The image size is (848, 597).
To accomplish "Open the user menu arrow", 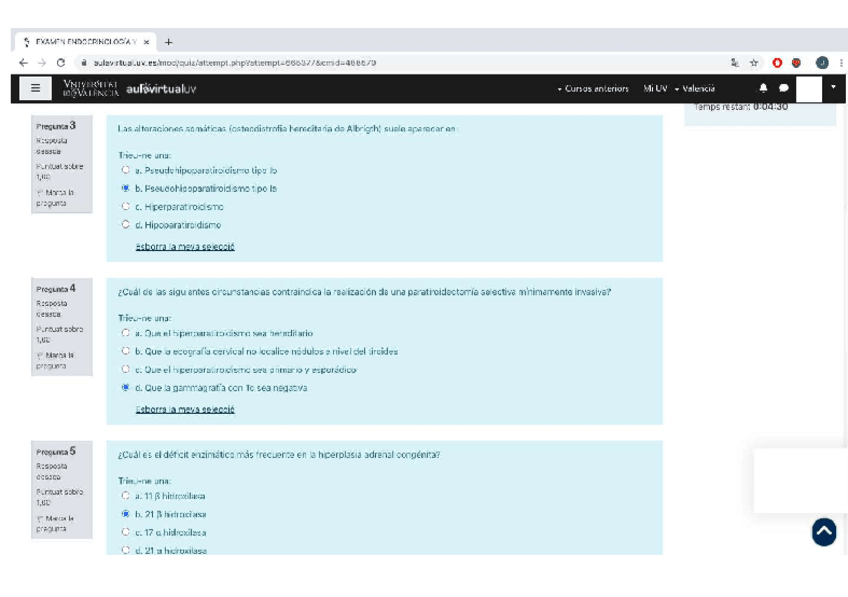I will pos(833,87).
